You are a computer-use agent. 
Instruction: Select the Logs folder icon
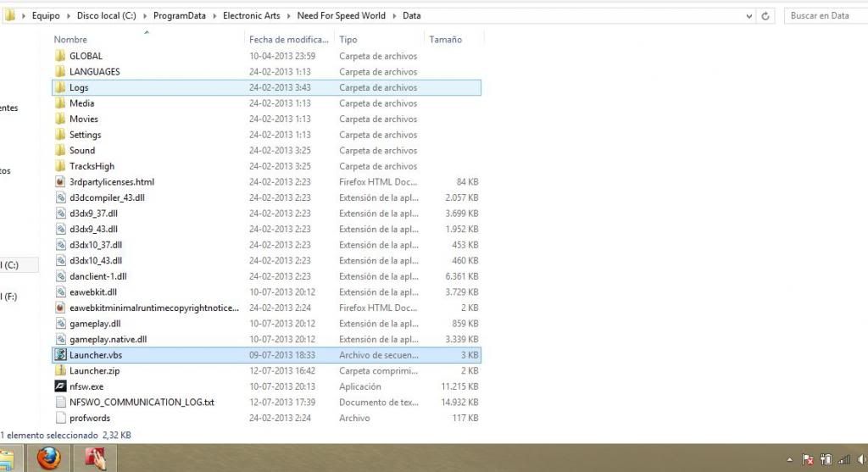[x=60, y=87]
